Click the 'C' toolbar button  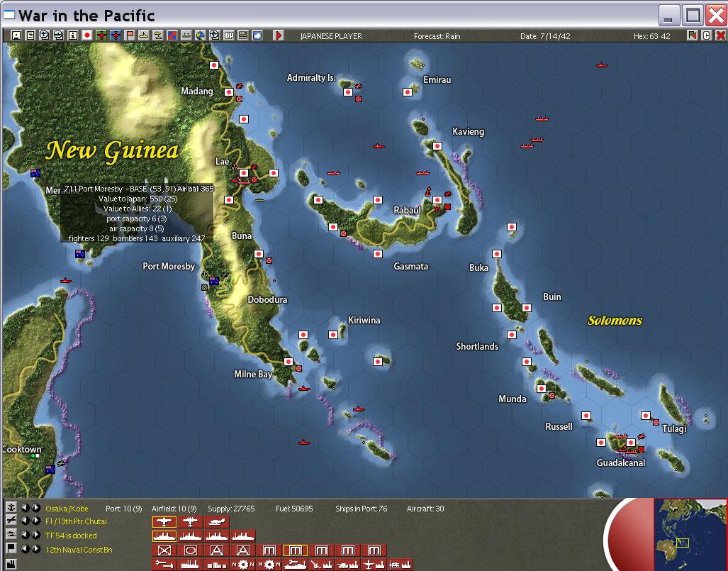(706, 35)
